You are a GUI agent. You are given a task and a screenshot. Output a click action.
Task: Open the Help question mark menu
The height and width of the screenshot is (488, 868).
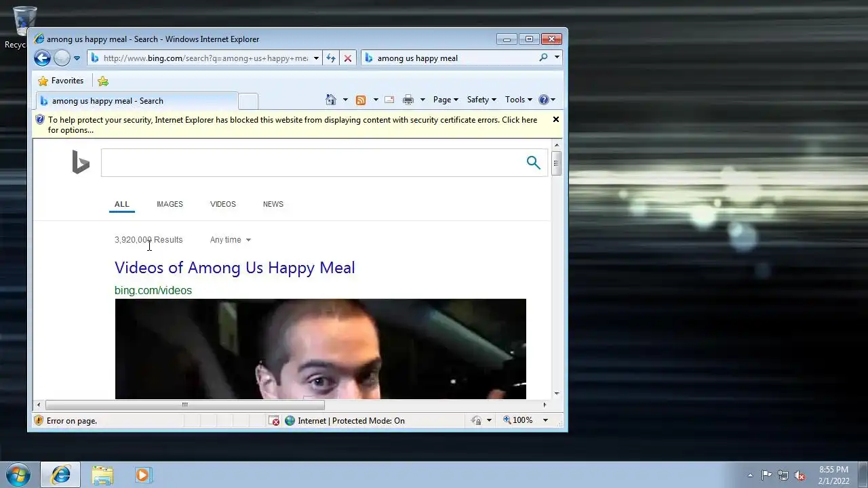coord(547,100)
